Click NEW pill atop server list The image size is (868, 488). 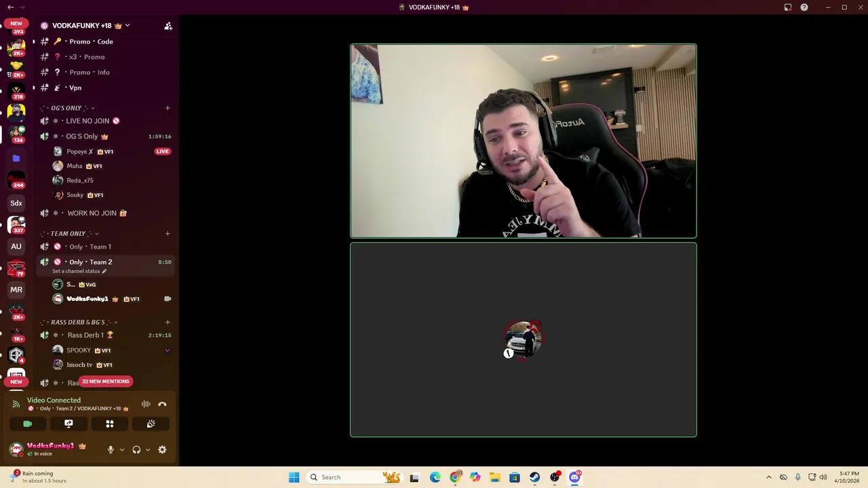click(16, 23)
